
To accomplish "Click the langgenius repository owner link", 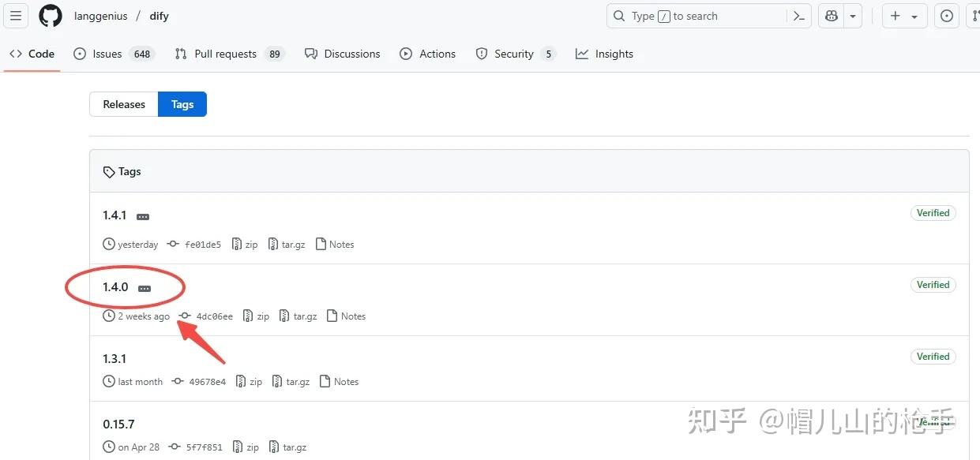I will (x=100, y=16).
